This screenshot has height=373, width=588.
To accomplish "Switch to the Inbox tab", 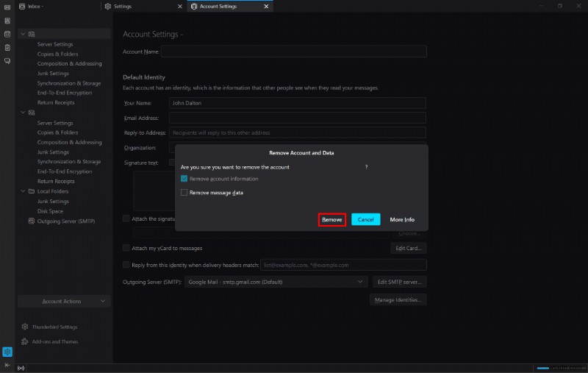I will pos(58,7).
